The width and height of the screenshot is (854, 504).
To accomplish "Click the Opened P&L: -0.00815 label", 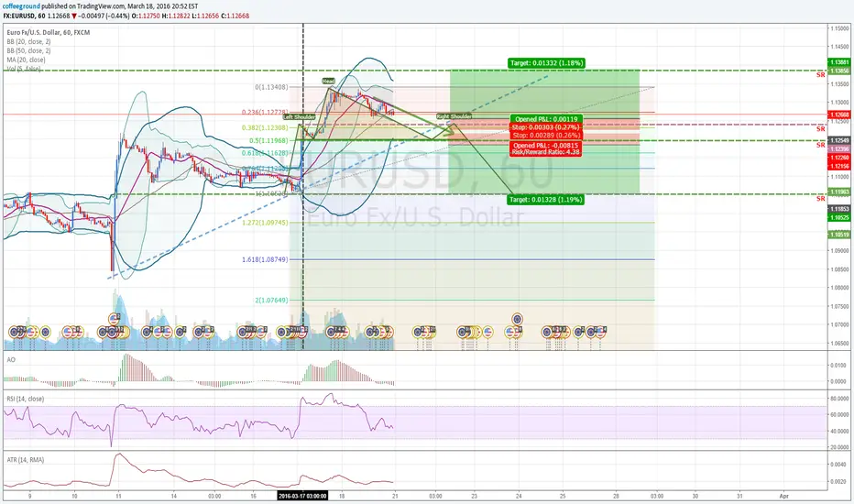I will click(546, 146).
